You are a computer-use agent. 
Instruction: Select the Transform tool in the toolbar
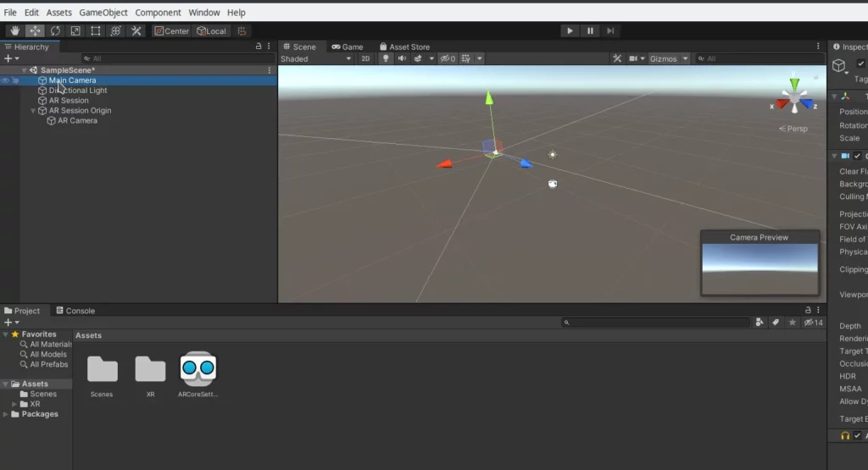pyautogui.click(x=115, y=31)
